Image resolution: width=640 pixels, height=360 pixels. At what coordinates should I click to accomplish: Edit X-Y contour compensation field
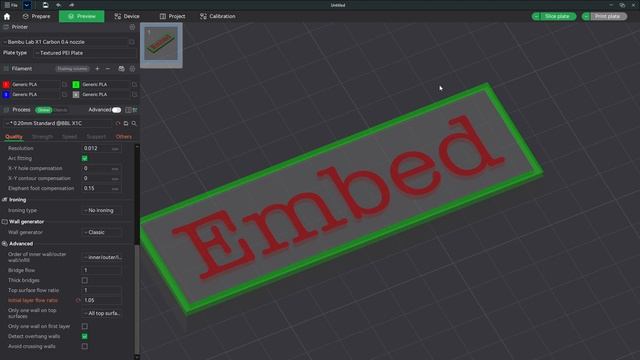(x=101, y=178)
